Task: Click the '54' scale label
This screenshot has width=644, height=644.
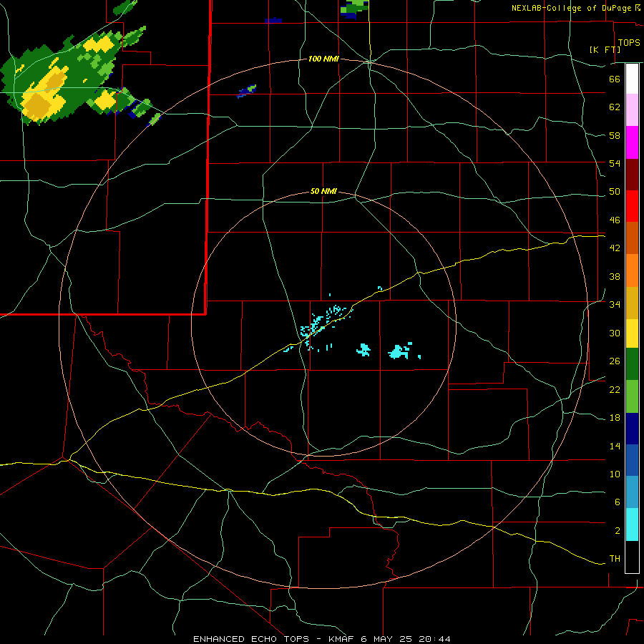Action: (615, 163)
